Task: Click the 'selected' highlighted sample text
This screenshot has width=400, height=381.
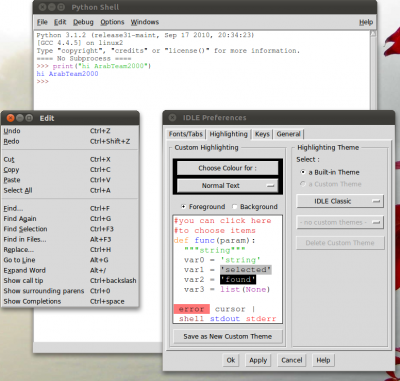Action: [x=246, y=270]
